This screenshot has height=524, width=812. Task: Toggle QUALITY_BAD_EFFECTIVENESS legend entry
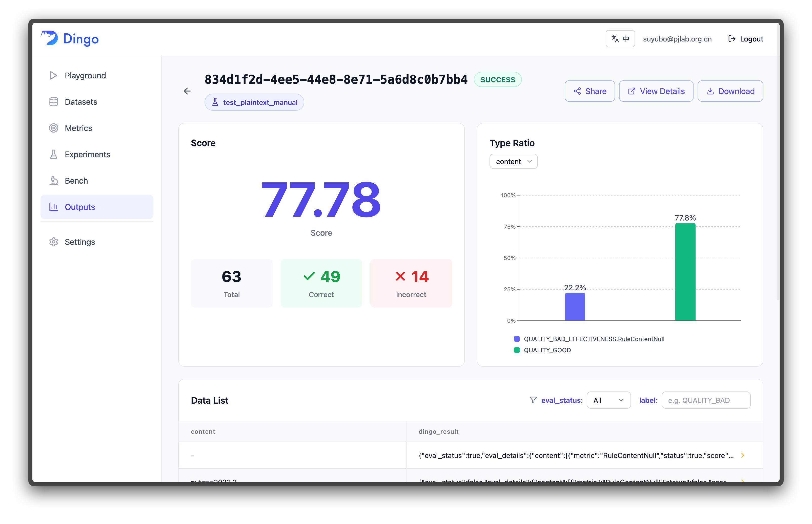coord(589,339)
